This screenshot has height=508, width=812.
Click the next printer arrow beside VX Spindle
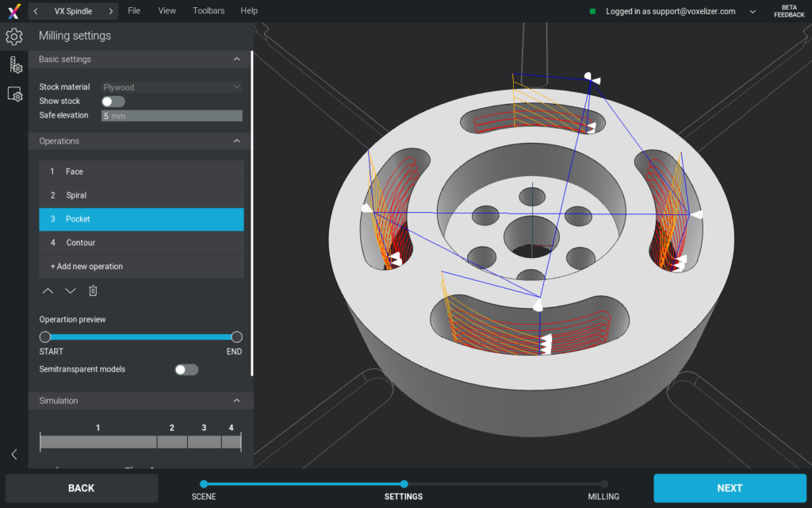coord(111,10)
